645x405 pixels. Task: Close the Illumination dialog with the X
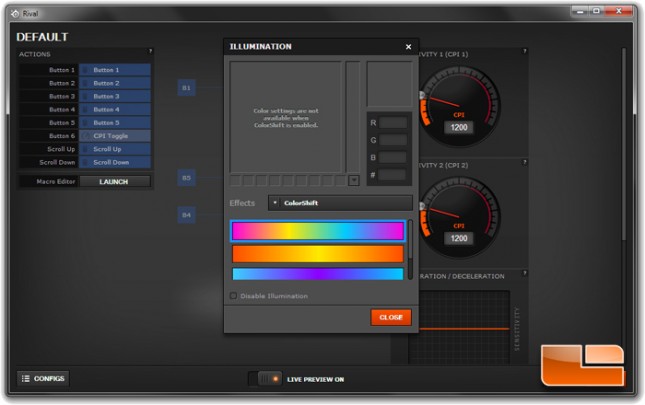coord(408,47)
